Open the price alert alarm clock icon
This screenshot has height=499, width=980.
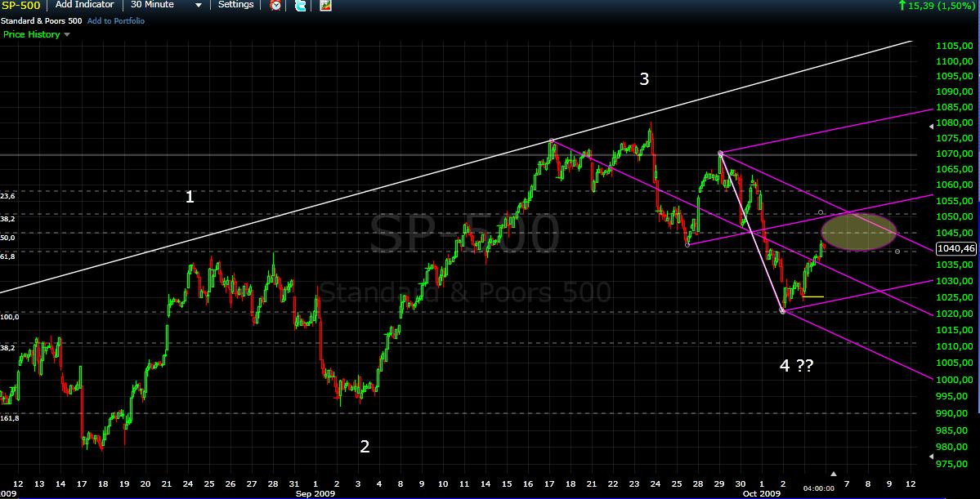click(275, 6)
